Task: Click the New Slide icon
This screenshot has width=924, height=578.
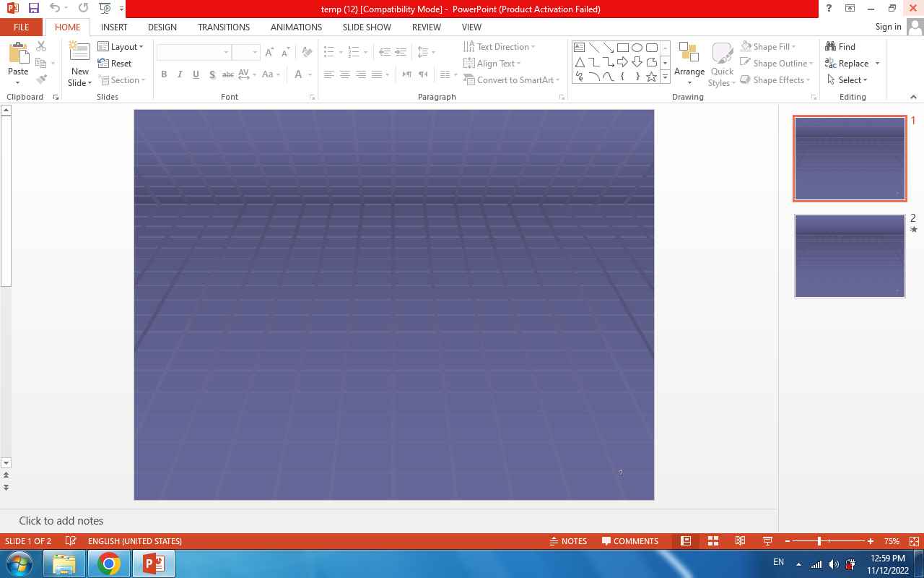Action: 79,53
